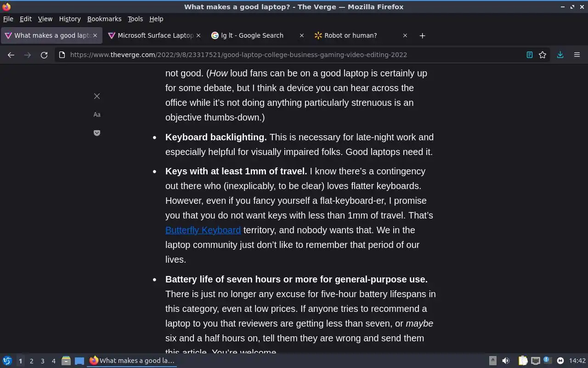Go back to the previous page
This screenshot has width=588, height=368.
11,55
